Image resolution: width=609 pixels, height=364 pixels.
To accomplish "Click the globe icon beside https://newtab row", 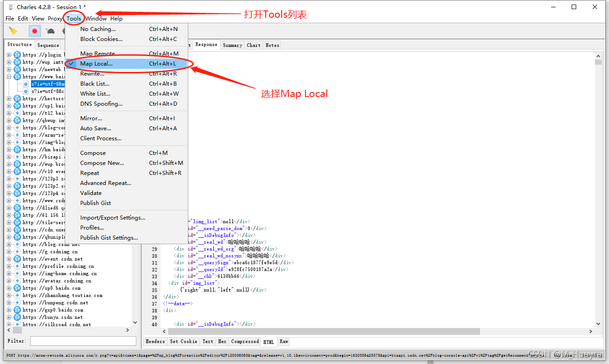I will [x=17, y=69].
